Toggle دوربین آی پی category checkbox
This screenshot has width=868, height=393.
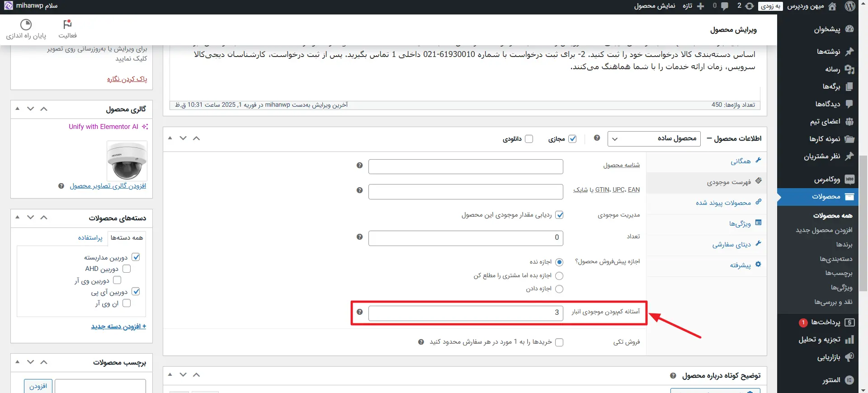pyautogui.click(x=136, y=292)
